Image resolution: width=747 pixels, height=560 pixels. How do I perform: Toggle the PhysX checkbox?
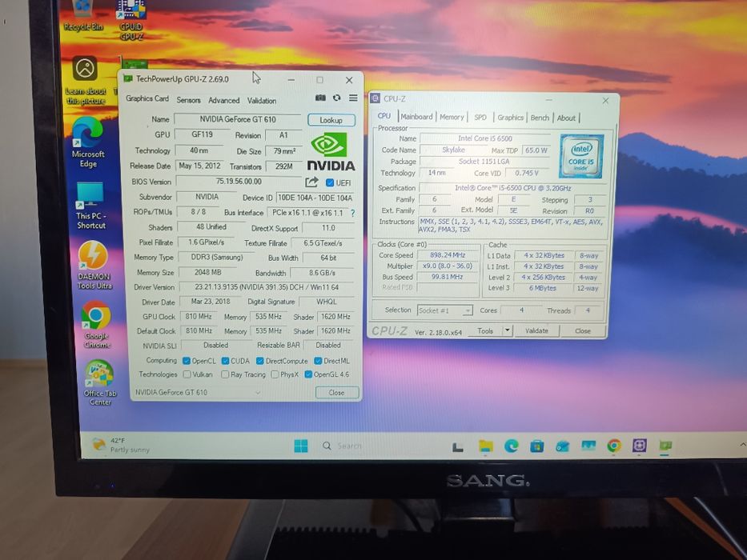275,374
